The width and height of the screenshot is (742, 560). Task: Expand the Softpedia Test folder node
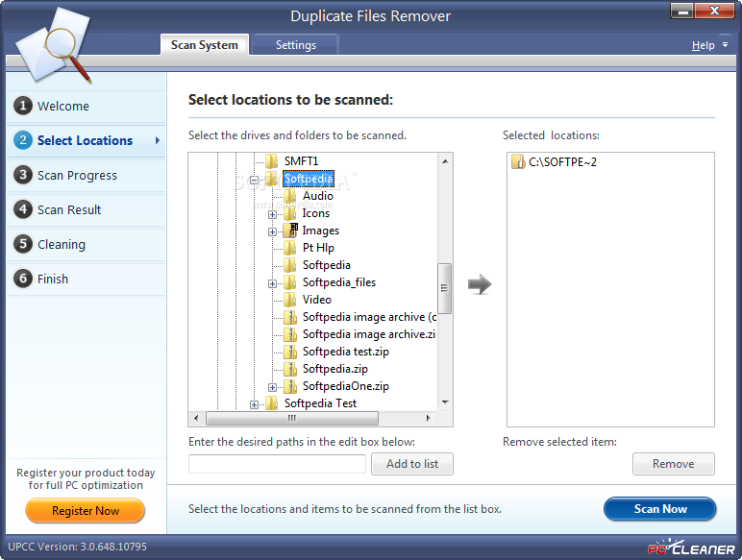point(254,404)
